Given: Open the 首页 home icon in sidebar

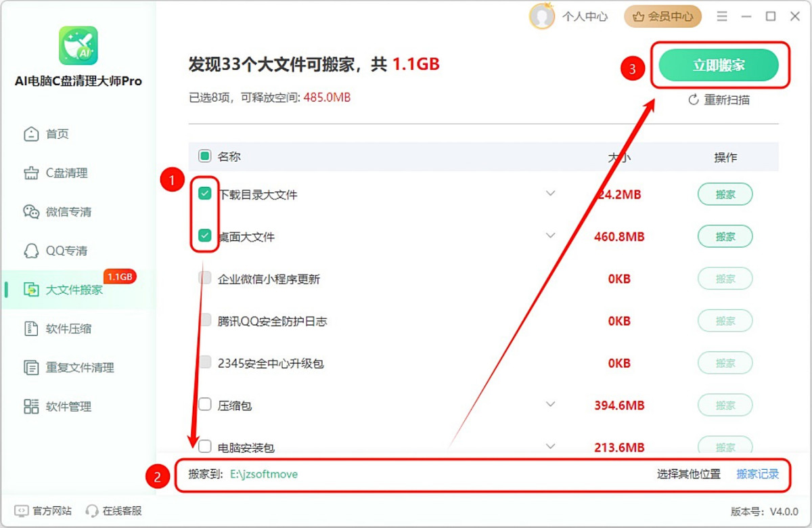Looking at the screenshot, I should (31, 134).
